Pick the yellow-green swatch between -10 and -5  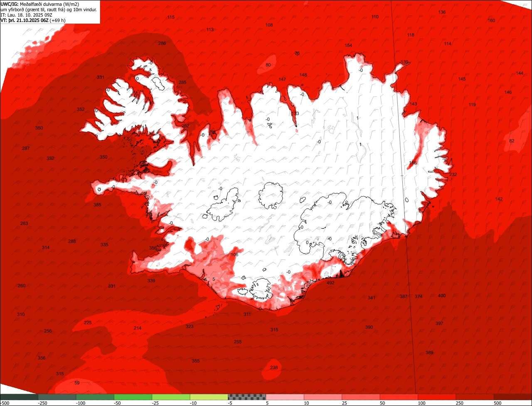(209, 397)
